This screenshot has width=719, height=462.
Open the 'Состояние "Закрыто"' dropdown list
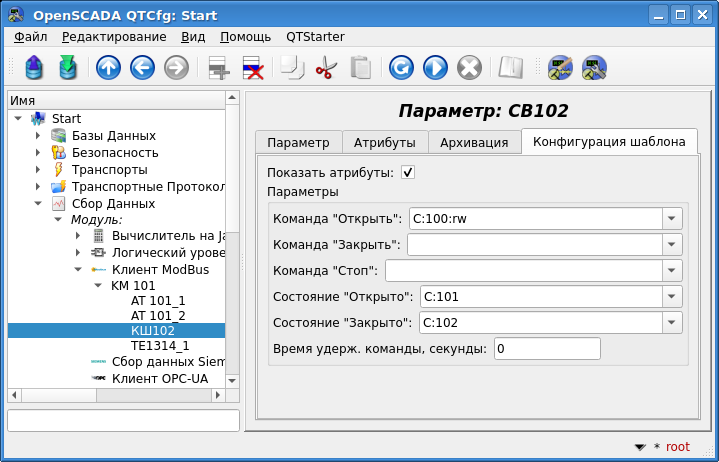click(x=671, y=323)
